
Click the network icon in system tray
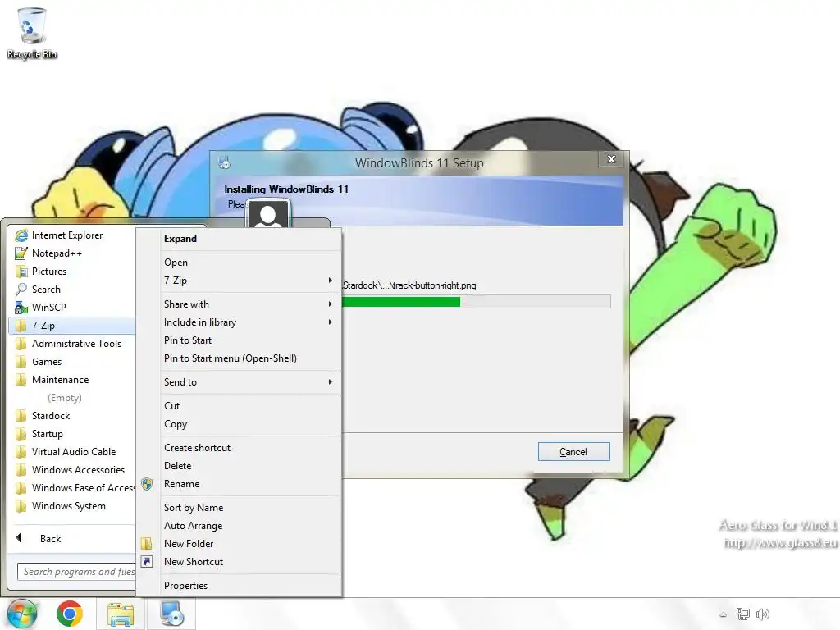[x=743, y=614]
